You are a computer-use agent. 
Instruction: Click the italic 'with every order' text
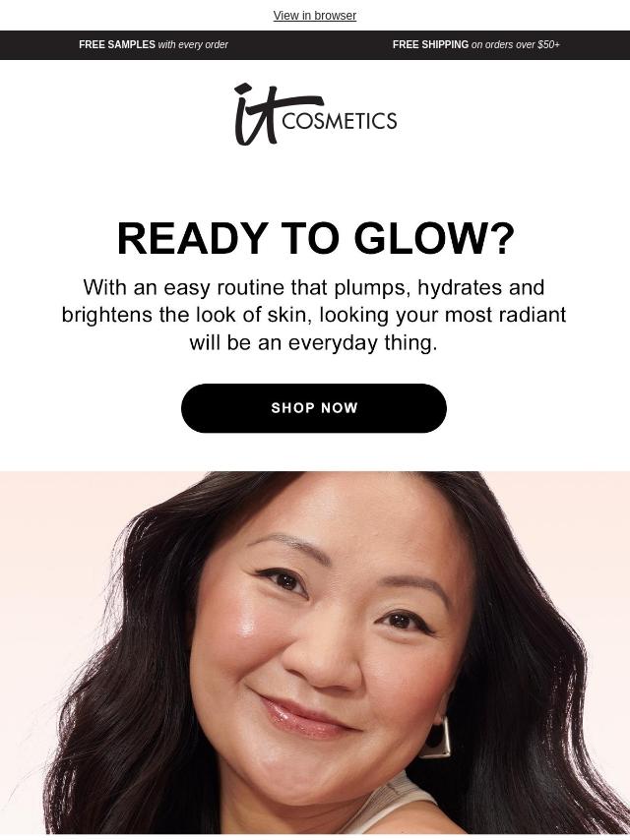(193, 45)
